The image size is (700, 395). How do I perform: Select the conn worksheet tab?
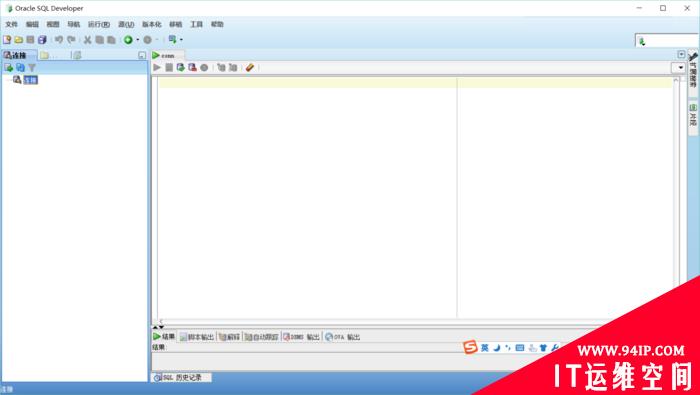pyautogui.click(x=167, y=55)
